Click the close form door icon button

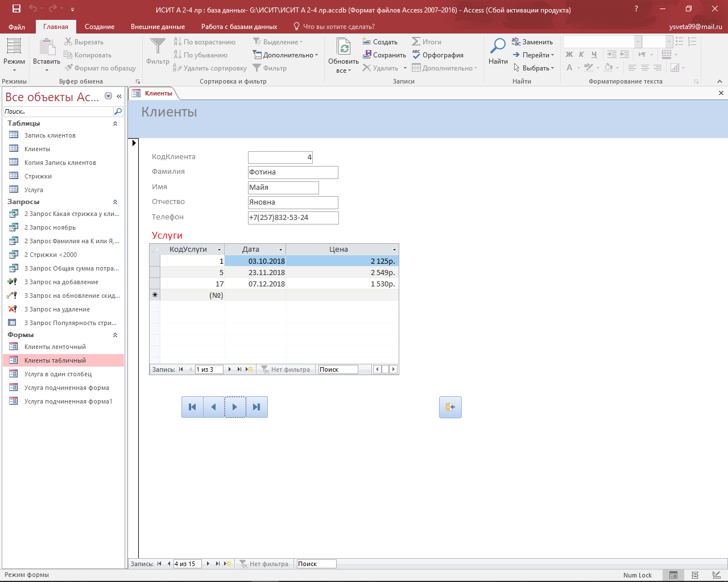click(x=450, y=407)
